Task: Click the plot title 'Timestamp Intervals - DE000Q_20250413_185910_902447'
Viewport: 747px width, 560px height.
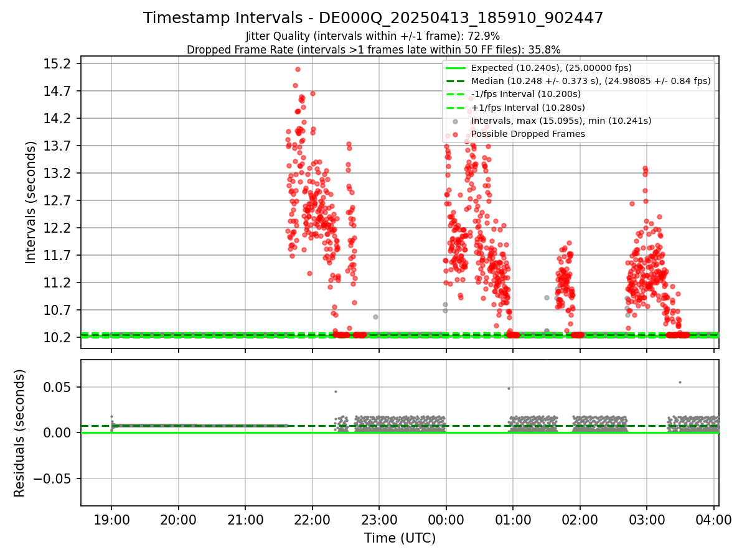Action: point(374,18)
